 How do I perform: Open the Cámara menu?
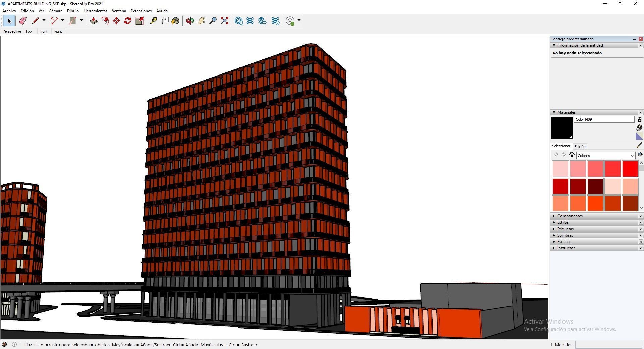[x=55, y=11]
